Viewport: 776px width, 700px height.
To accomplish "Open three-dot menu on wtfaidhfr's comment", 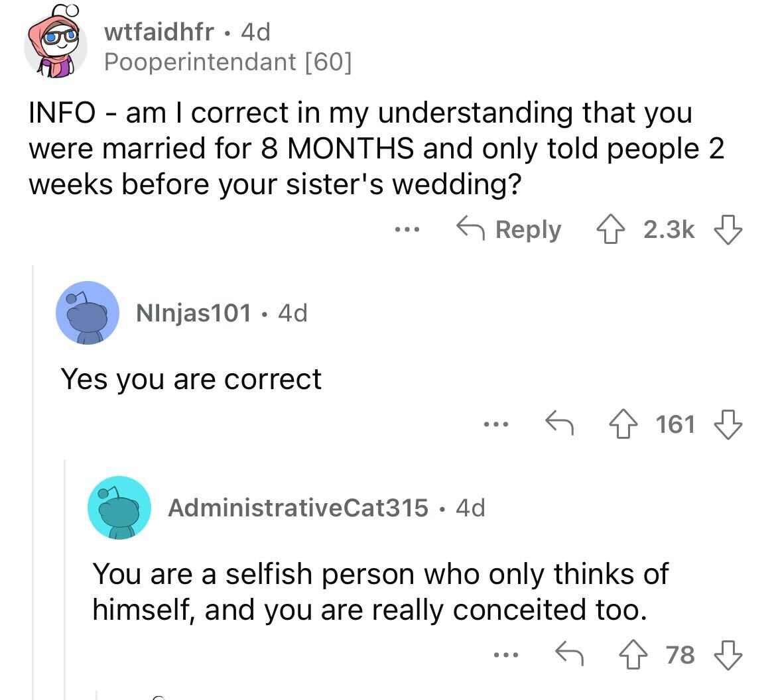I will [407, 229].
